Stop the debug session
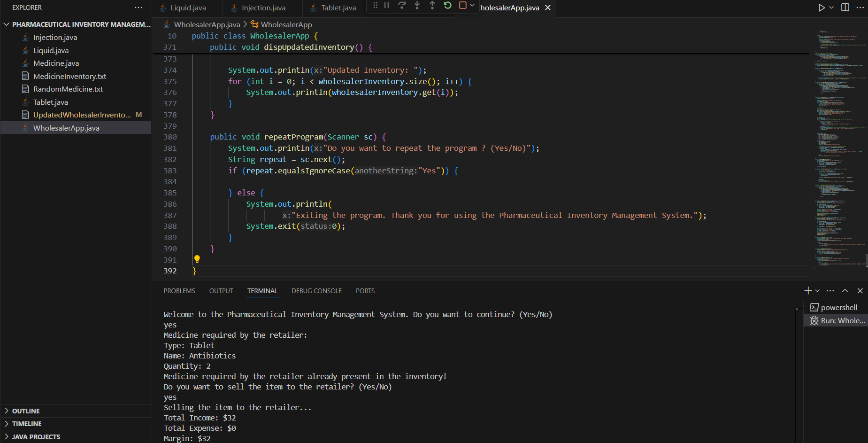Screen dimensions: 868x443 [463, 6]
